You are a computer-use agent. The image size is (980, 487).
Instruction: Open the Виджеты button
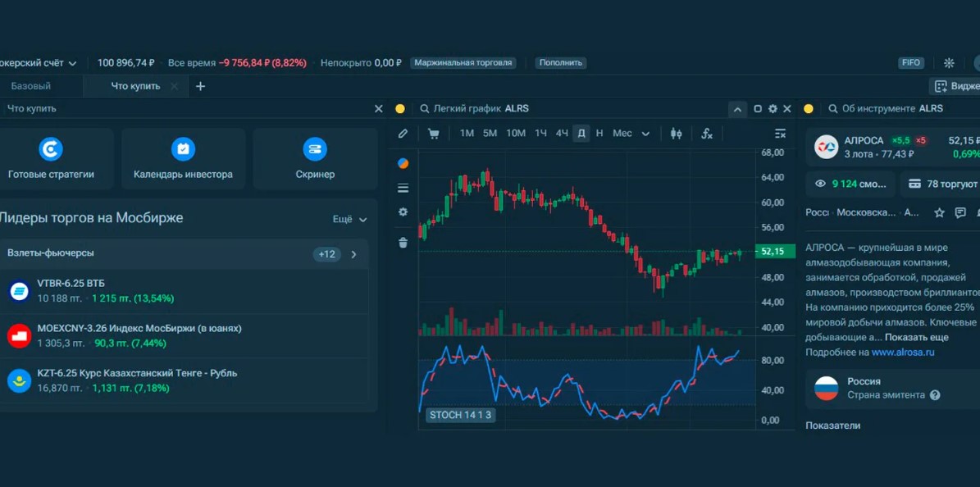[955, 86]
